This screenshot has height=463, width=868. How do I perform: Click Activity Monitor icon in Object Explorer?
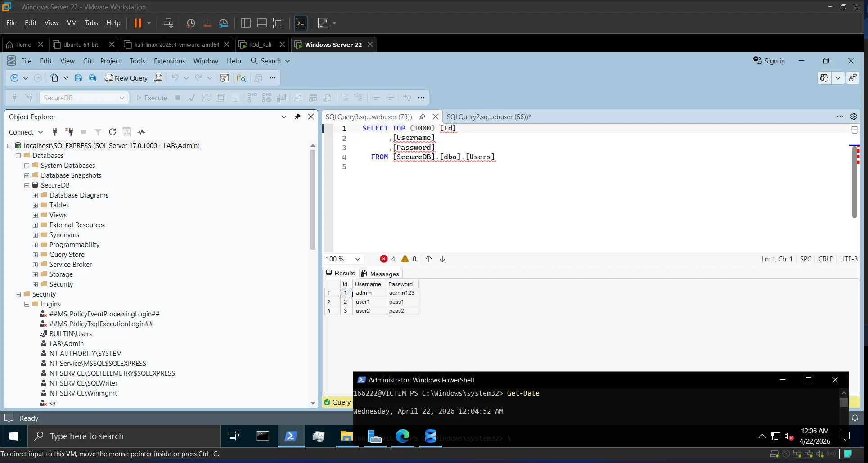coord(141,132)
